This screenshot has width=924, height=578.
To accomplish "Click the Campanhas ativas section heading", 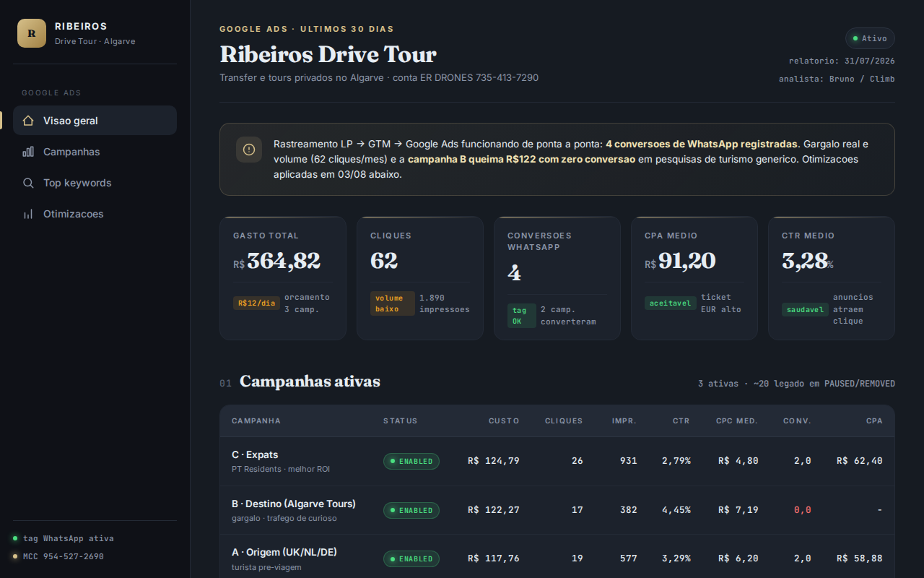I will 310,381.
